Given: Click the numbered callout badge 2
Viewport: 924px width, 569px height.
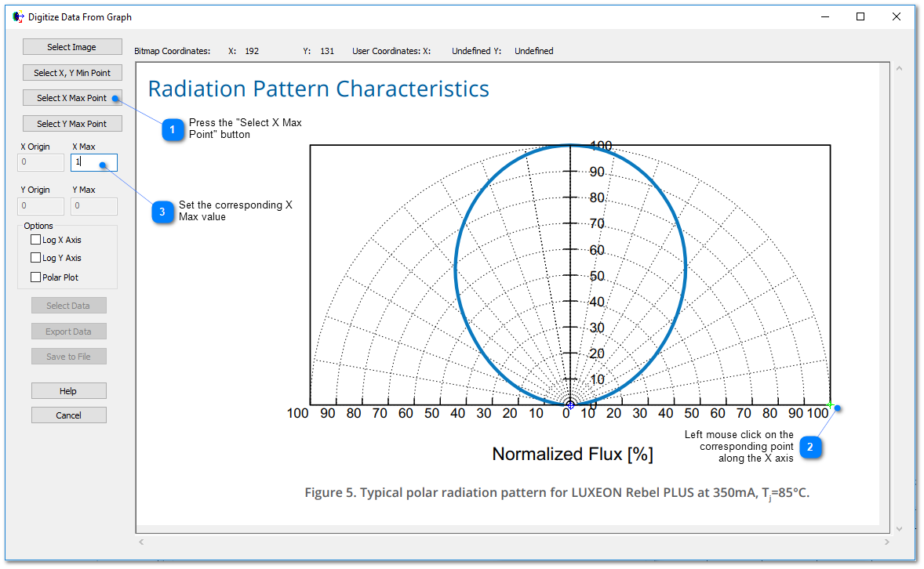Looking at the screenshot, I should [x=810, y=448].
